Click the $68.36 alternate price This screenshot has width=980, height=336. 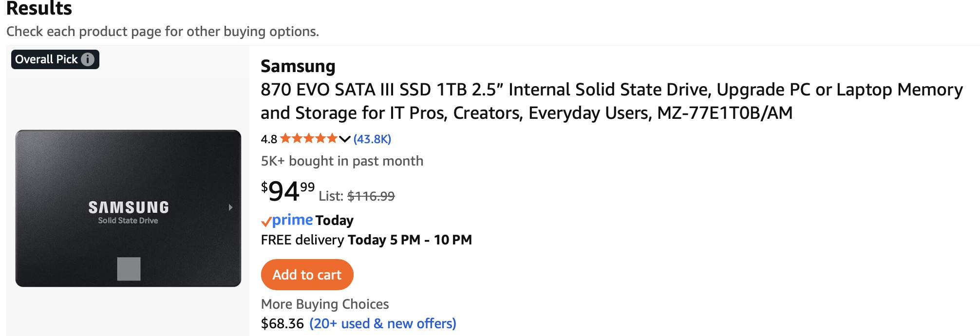(282, 323)
